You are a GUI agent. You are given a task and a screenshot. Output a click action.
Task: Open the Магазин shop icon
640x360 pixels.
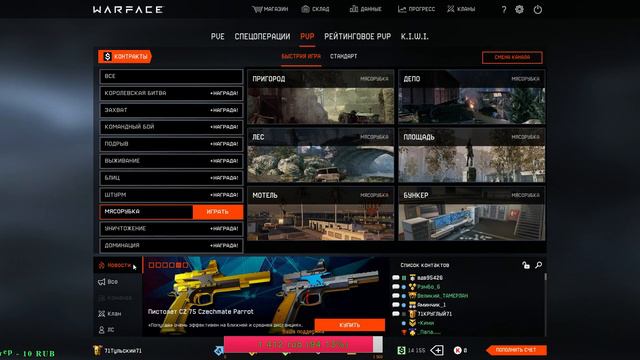pos(257,9)
